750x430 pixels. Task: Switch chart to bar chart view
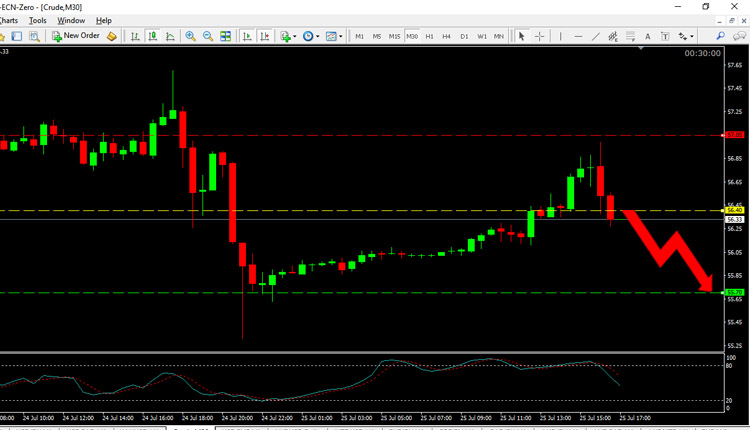pyautogui.click(x=135, y=36)
